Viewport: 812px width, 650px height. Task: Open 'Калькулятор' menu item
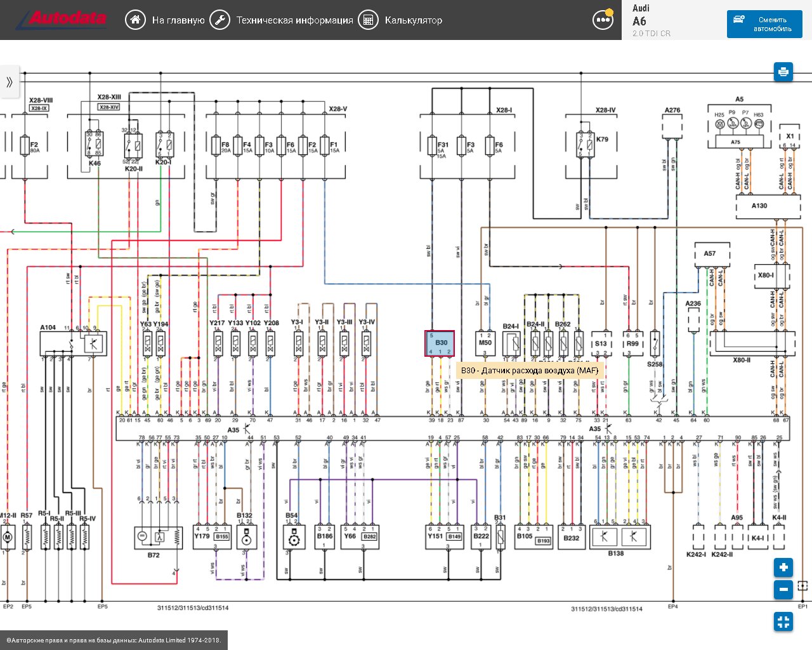413,20
